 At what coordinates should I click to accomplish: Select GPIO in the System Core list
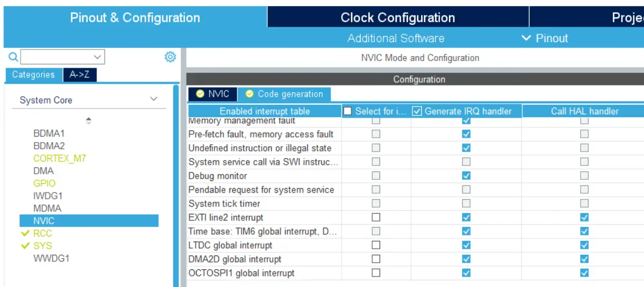tap(44, 183)
